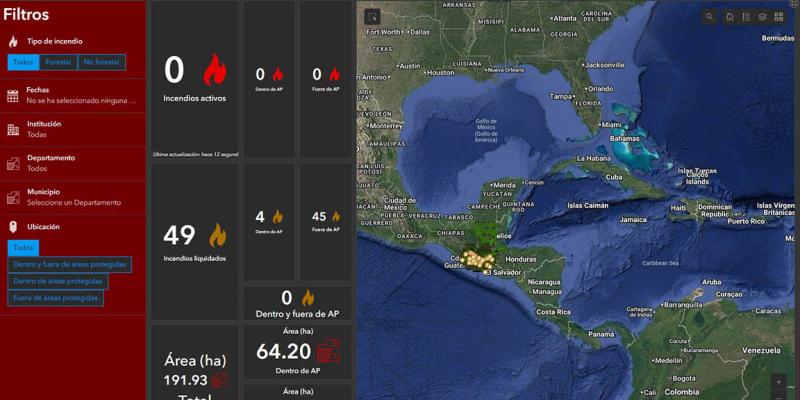Image resolution: width=800 pixels, height=400 pixels.
Task: Click the Jamaica label on the map
Action: coord(633,219)
